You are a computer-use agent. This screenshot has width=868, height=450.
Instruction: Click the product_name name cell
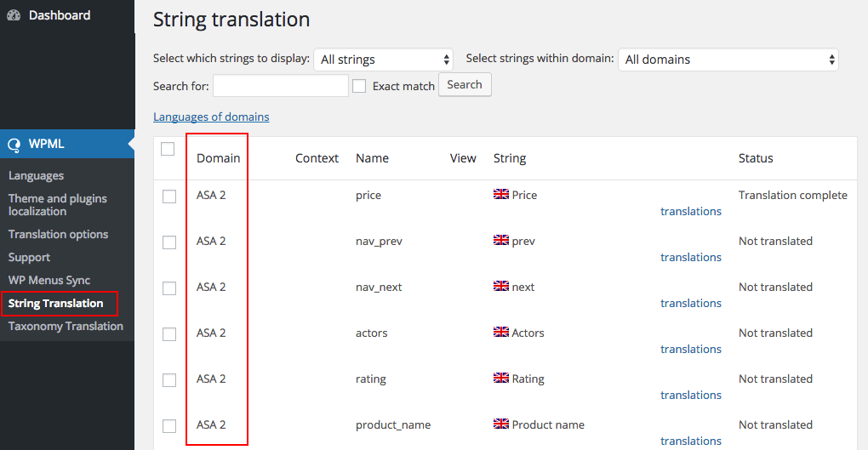coord(393,425)
